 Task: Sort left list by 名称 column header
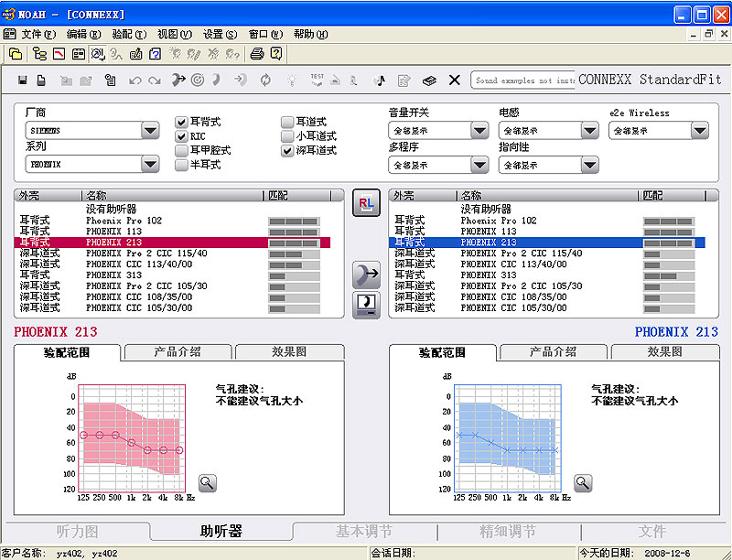[173, 196]
